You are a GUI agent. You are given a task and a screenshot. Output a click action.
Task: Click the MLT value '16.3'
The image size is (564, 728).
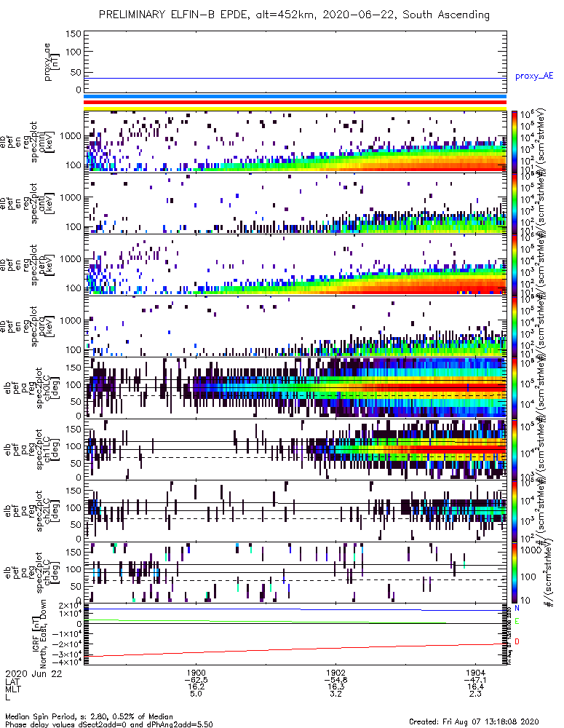click(335, 687)
